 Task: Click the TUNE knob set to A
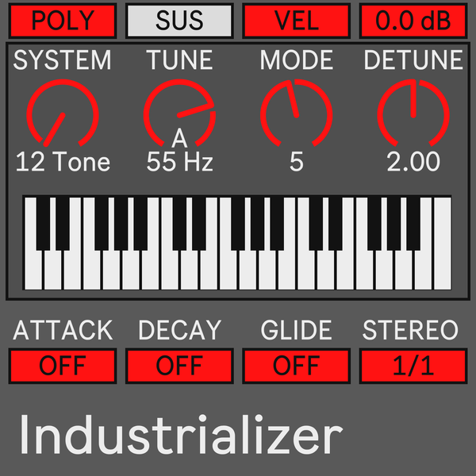click(x=179, y=113)
